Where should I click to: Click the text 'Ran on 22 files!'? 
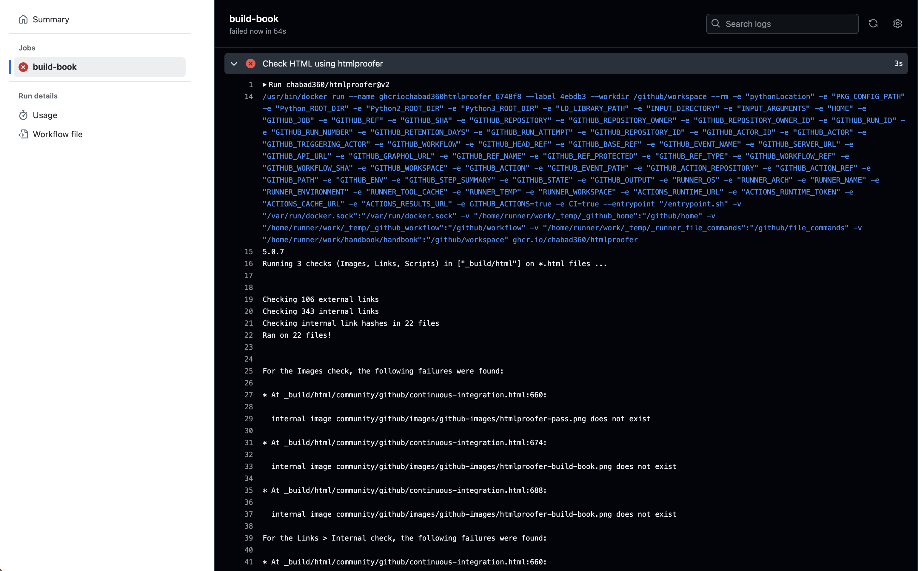tap(297, 335)
